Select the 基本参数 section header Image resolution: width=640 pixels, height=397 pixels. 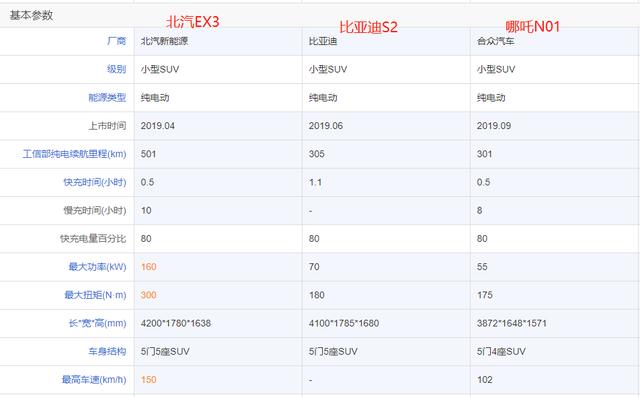click(31, 16)
